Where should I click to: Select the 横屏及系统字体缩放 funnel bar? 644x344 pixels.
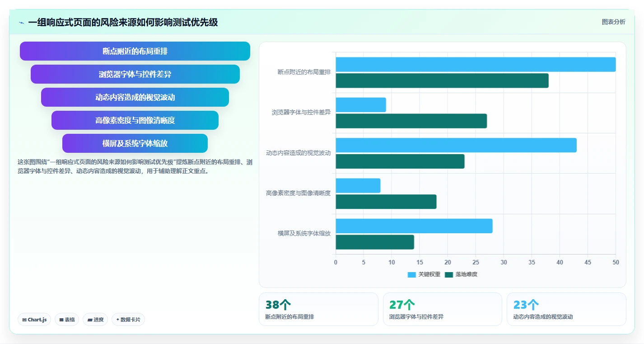click(135, 143)
